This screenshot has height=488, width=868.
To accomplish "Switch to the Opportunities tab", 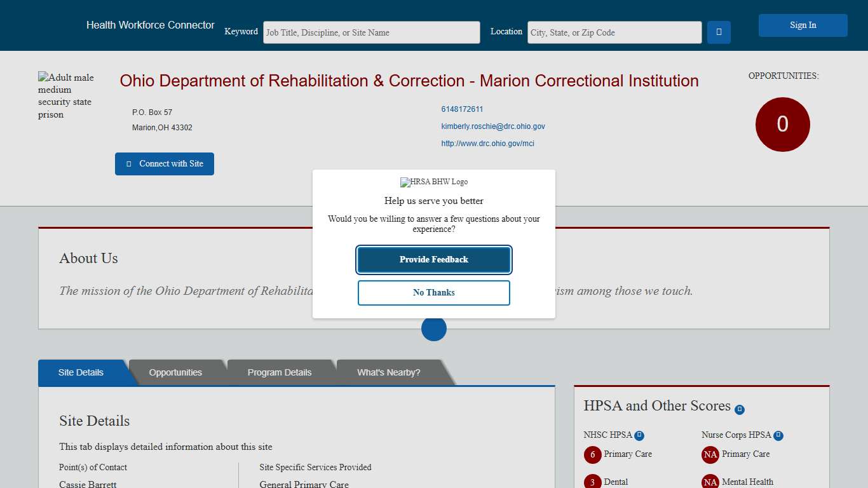I will coord(175,372).
